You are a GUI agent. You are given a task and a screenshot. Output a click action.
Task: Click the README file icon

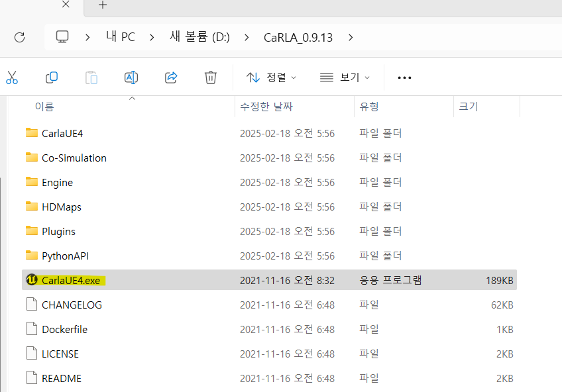point(32,377)
